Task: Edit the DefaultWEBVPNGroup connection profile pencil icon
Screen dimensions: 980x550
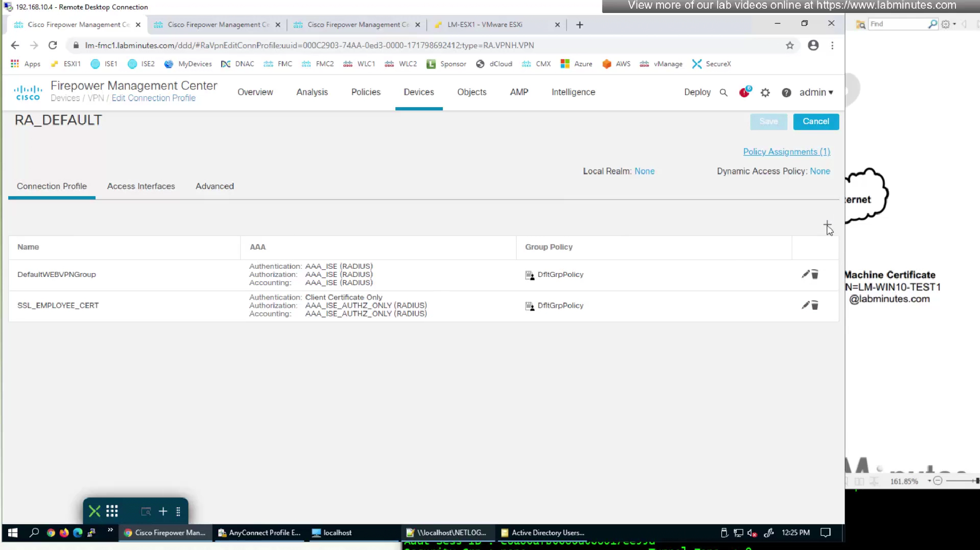Action: [805, 274]
